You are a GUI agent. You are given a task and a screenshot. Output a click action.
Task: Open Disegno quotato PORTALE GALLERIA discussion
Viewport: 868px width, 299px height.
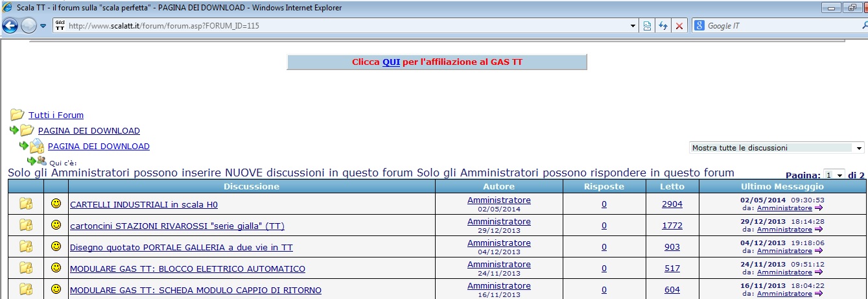pos(182,247)
